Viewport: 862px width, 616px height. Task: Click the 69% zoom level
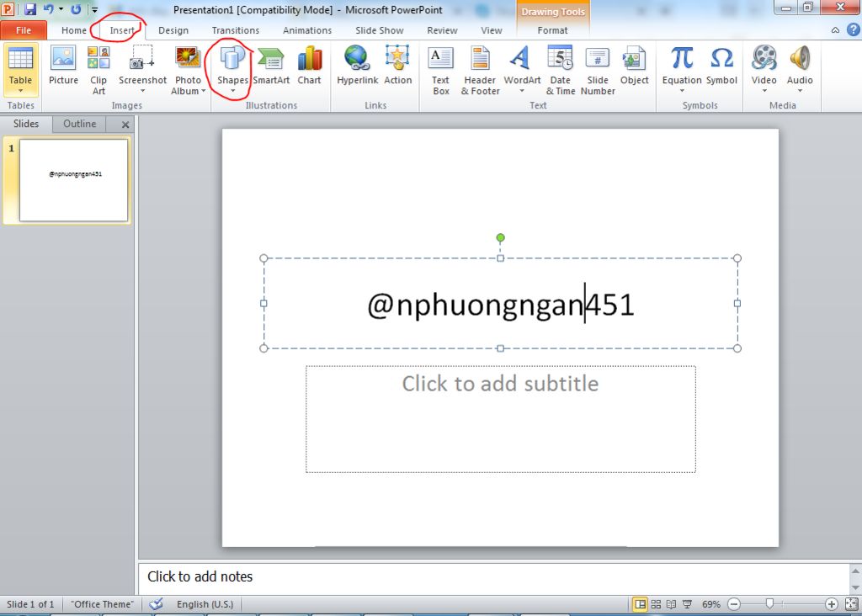710,604
